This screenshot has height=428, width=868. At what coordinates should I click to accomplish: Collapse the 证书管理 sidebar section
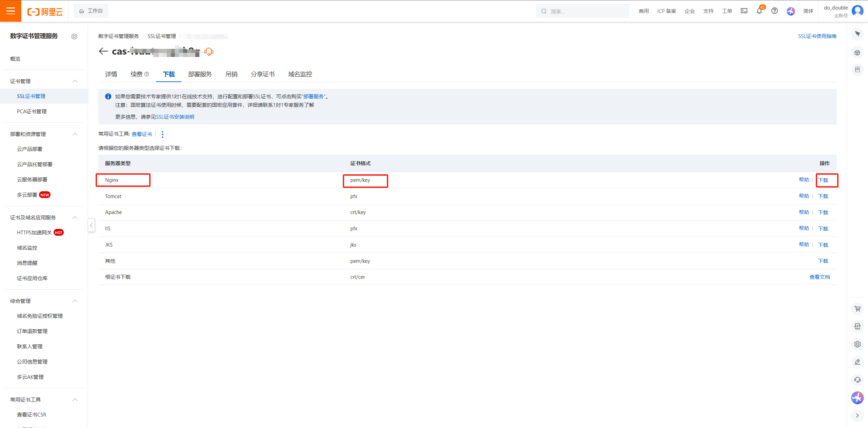click(75, 81)
